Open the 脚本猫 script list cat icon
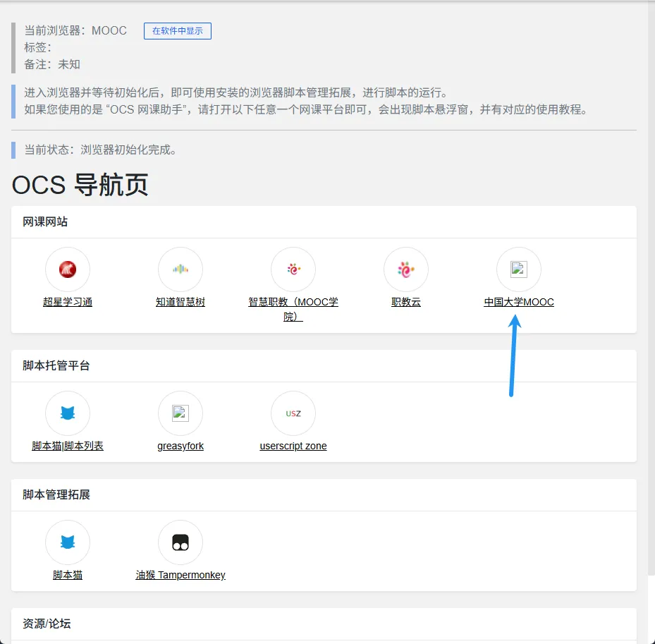The image size is (655, 644). click(68, 413)
